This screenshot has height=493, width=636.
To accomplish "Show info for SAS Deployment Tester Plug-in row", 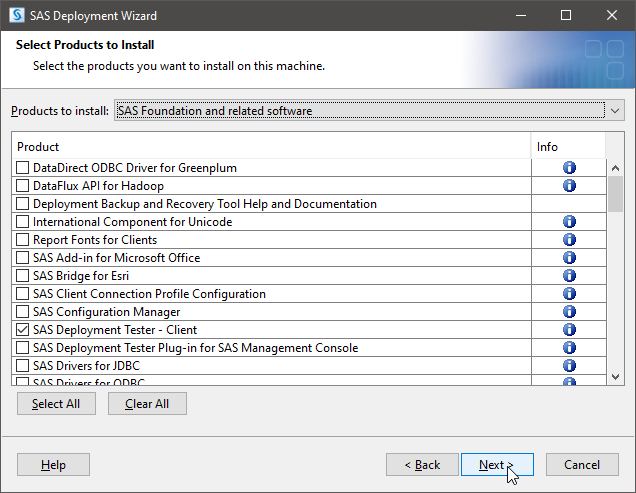I will tap(569, 348).
